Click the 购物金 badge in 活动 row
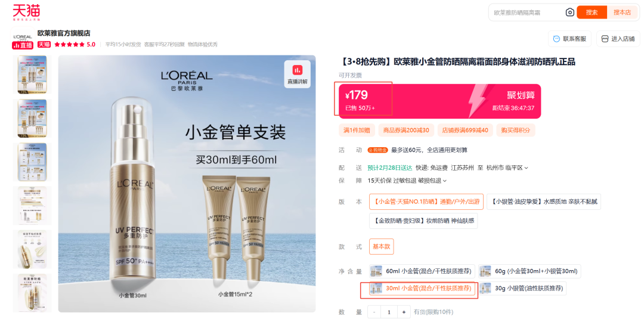 click(x=378, y=150)
